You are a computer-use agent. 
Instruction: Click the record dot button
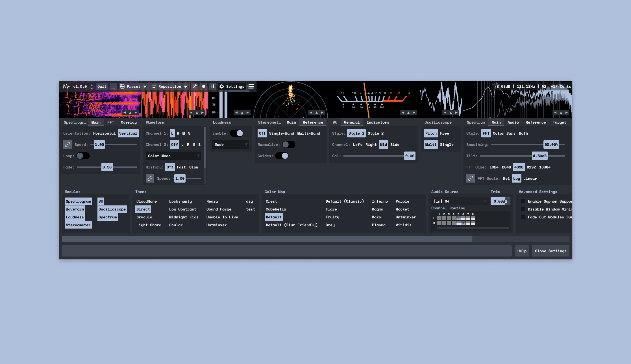(204, 86)
